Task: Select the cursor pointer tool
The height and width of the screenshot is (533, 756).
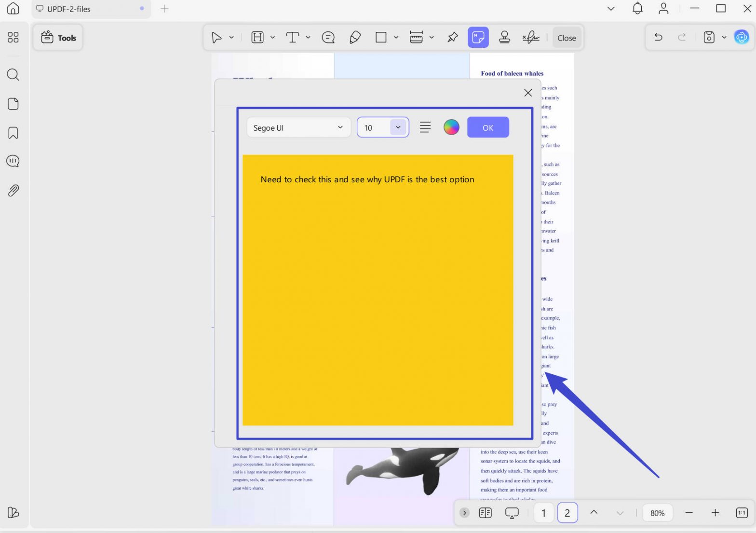Action: click(216, 38)
